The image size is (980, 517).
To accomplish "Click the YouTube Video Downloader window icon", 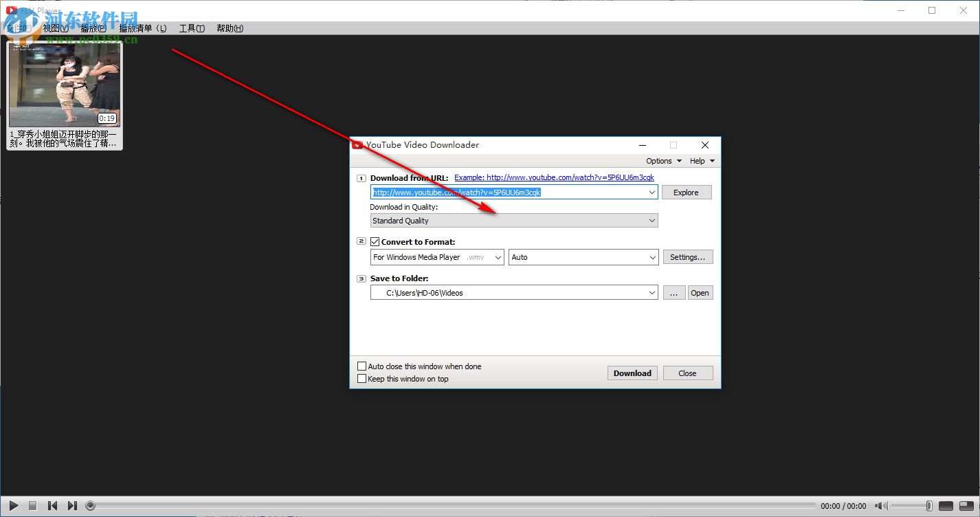I will (357, 145).
